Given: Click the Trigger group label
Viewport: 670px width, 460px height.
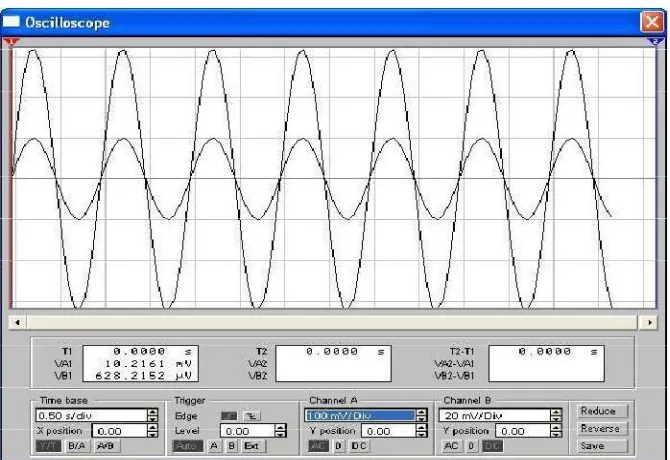Looking at the screenshot, I should tap(190, 401).
